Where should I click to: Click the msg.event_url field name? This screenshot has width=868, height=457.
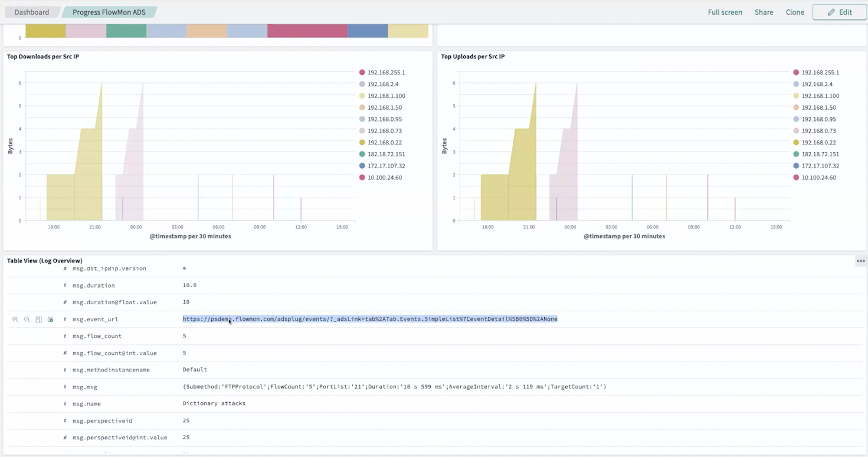tap(96, 320)
